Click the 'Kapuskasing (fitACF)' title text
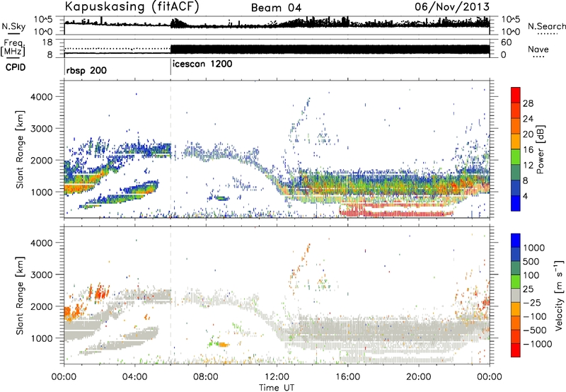This screenshot has width=566, height=392. 132,6
